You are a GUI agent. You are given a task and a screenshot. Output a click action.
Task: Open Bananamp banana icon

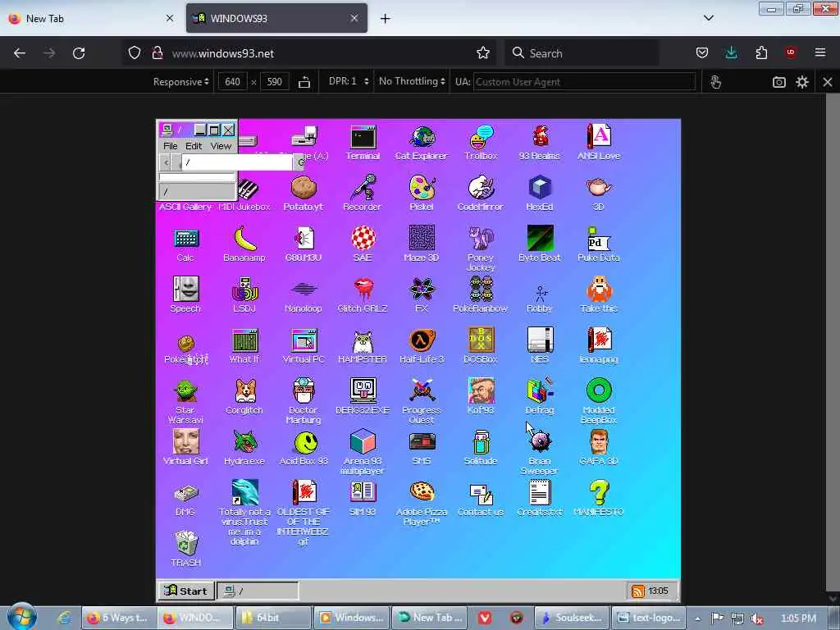click(x=244, y=244)
